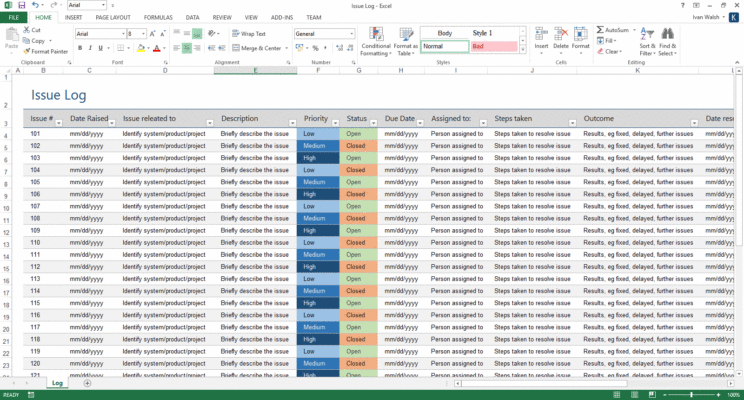Toggle Align Left
This screenshot has height=400, width=744.
tap(177, 48)
